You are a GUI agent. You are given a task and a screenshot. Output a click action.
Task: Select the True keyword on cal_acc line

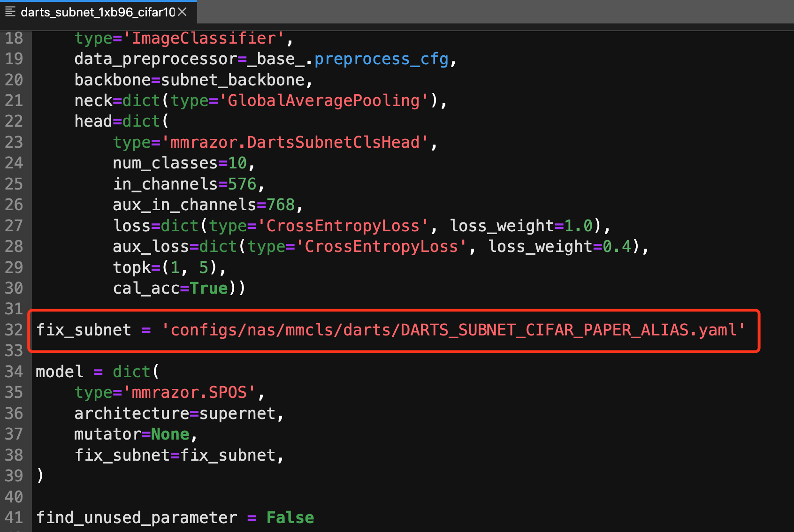208,288
